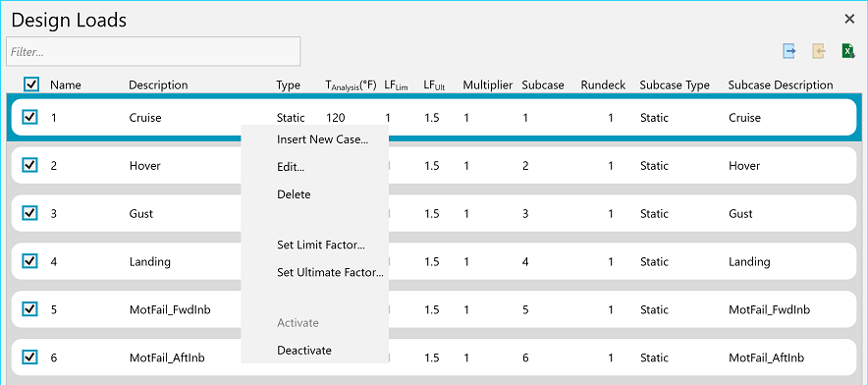The image size is (868, 385).
Task: Click the 1.5 ultimate factor in Gust row
Action: pyautogui.click(x=432, y=214)
